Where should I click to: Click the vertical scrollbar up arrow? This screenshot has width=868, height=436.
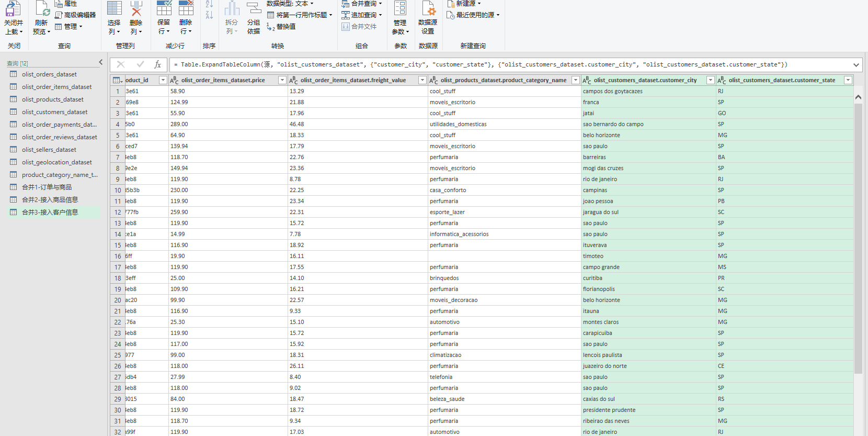[x=858, y=97]
